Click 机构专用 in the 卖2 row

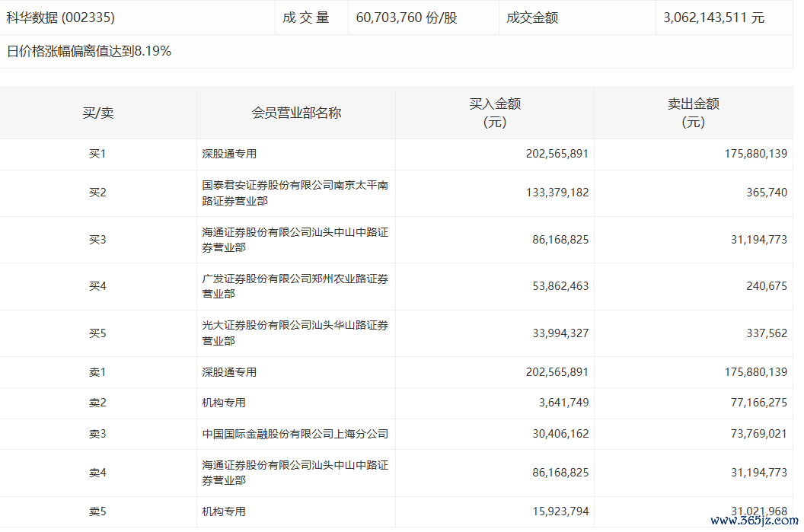point(224,403)
